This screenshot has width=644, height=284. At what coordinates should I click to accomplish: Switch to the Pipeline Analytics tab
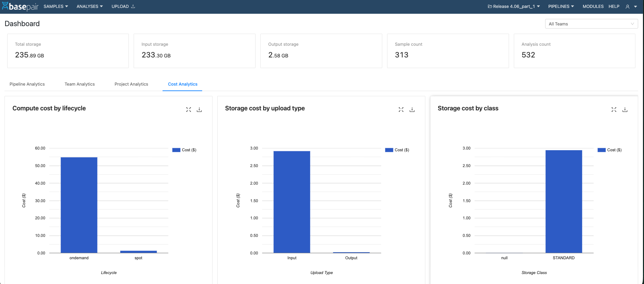(x=27, y=84)
